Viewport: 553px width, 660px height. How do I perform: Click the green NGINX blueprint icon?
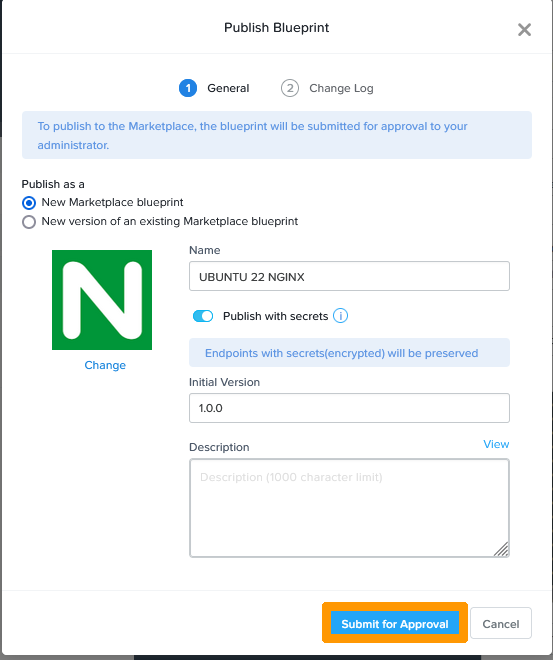(x=102, y=300)
